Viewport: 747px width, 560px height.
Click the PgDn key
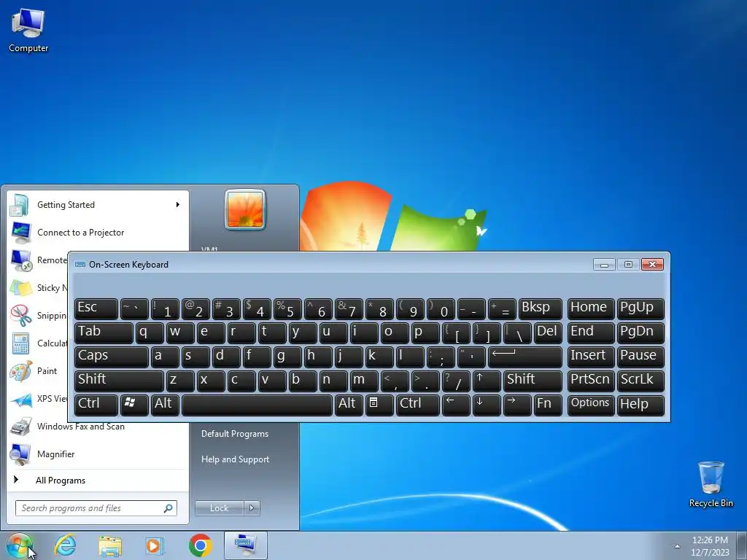coord(640,332)
